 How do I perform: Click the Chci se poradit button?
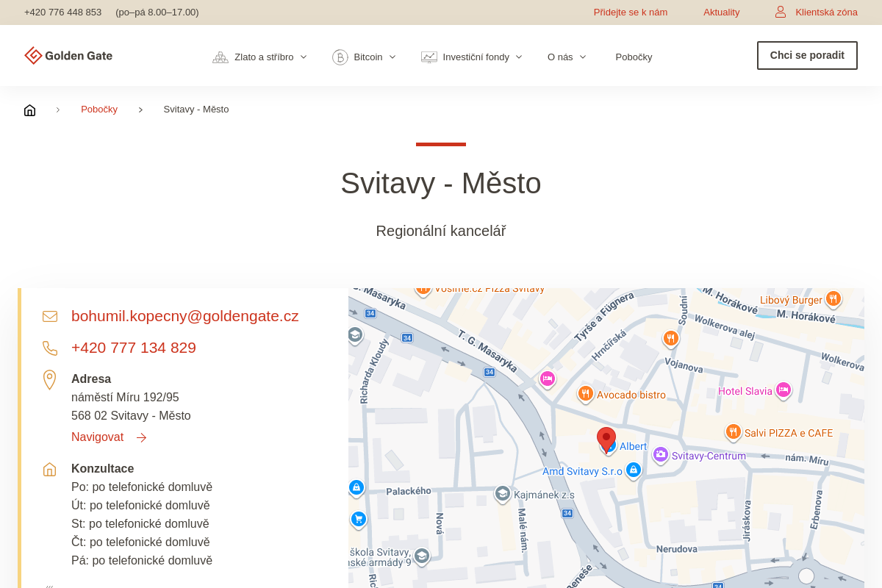coord(807,55)
